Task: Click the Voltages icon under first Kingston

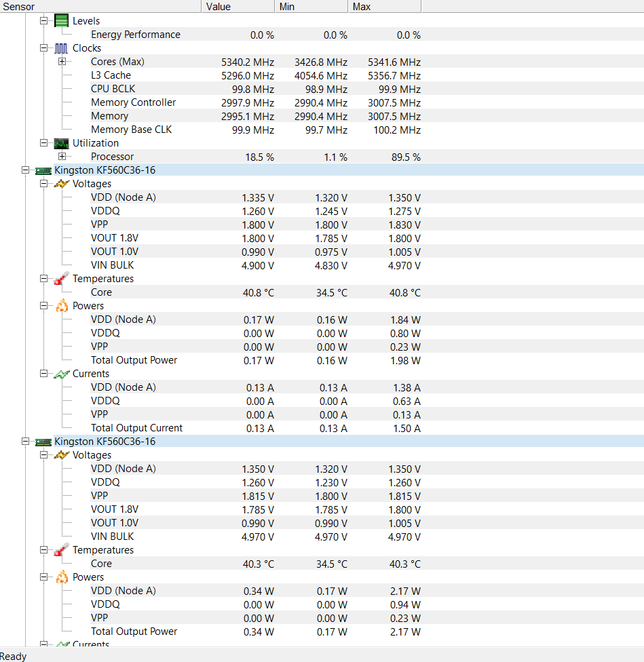Action: point(61,184)
